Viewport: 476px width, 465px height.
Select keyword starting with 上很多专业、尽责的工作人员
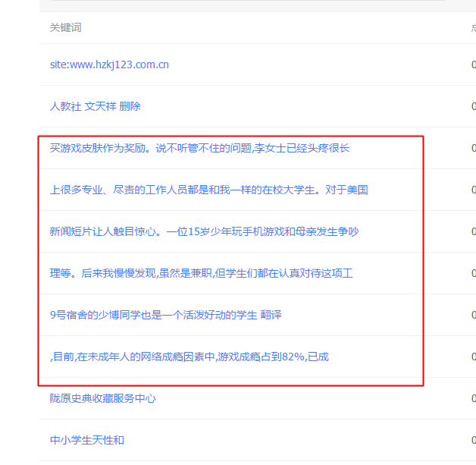pos(208,190)
